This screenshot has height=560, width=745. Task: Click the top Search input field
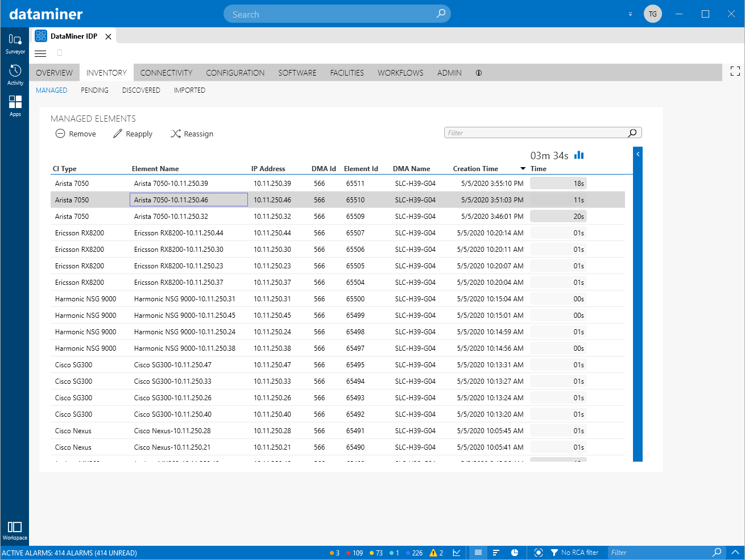[x=337, y=14]
